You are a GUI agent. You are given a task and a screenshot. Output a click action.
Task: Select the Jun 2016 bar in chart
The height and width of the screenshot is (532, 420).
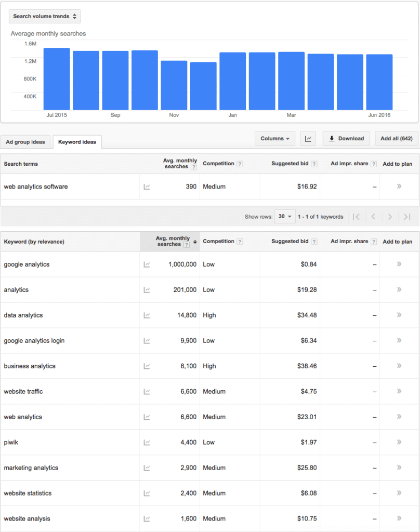point(379,82)
